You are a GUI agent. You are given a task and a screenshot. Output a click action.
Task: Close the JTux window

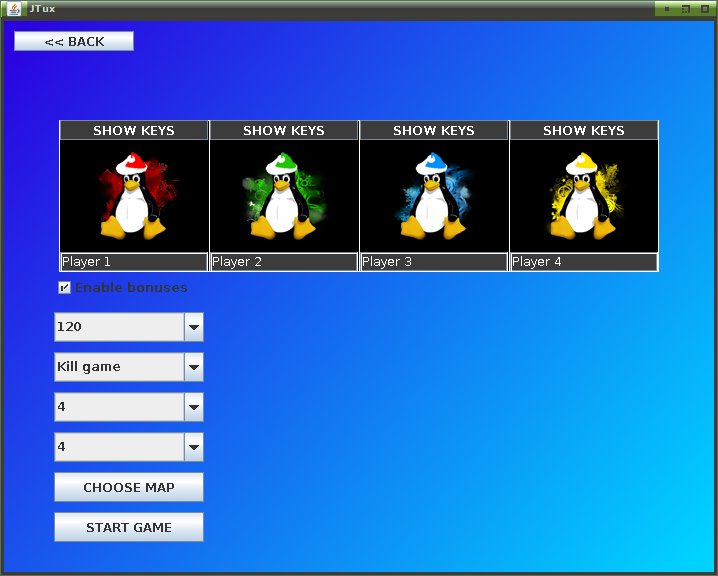(705, 9)
